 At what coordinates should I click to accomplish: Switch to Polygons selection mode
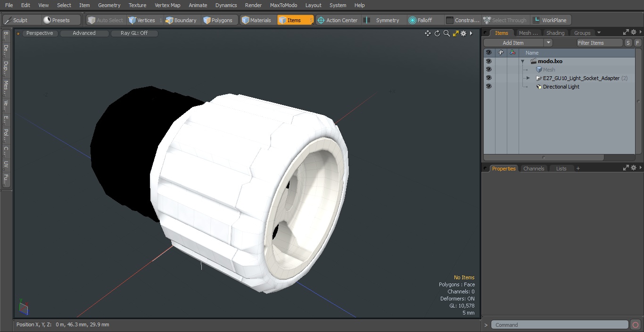pos(218,20)
